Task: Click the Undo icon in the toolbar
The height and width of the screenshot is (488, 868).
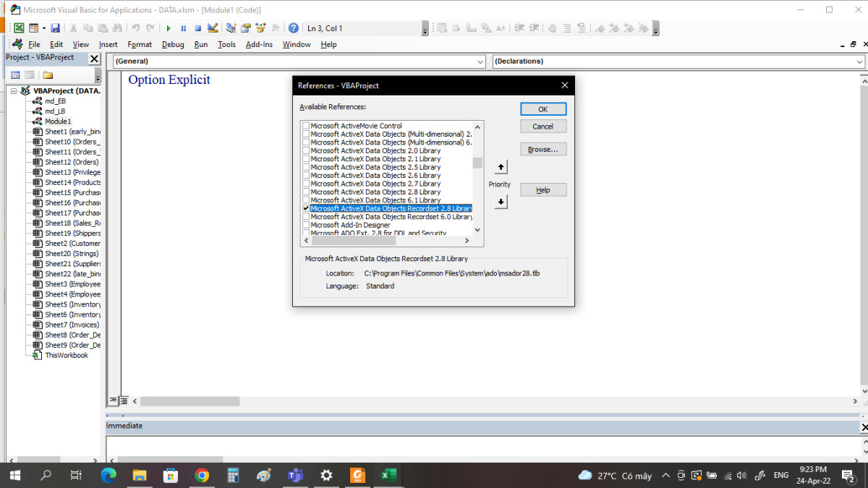Action: (135, 27)
